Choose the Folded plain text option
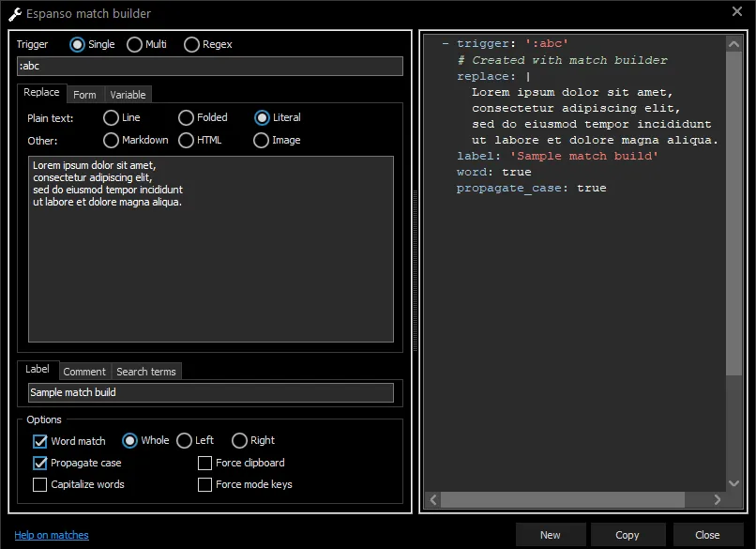The width and height of the screenshot is (756, 549). click(x=187, y=117)
